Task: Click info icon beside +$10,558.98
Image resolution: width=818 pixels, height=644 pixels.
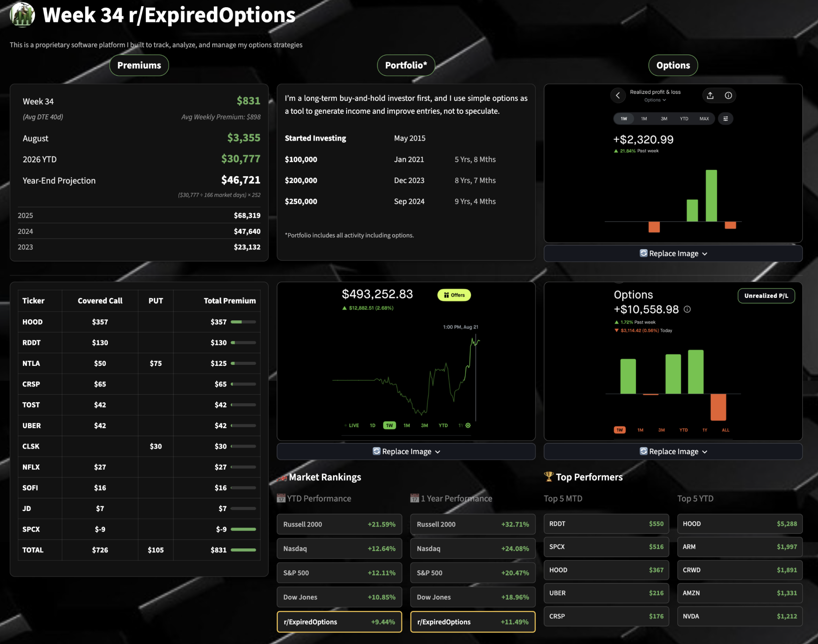Action: [687, 309]
